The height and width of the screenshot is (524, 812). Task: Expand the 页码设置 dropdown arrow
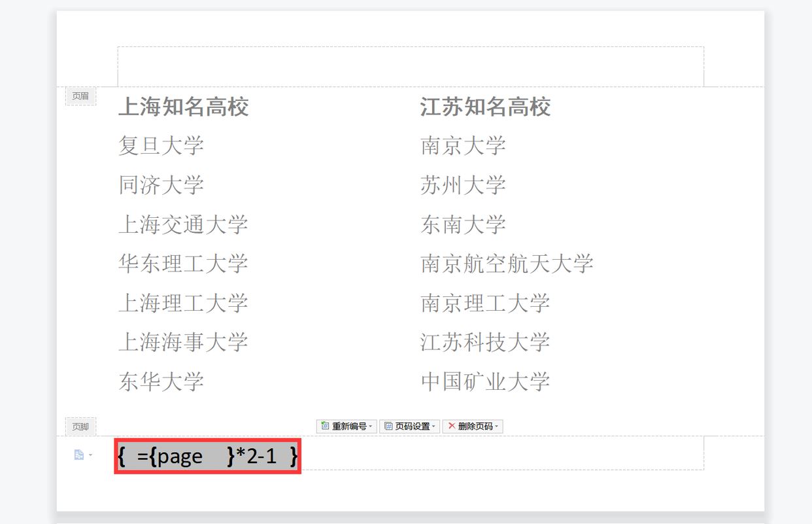(x=434, y=427)
